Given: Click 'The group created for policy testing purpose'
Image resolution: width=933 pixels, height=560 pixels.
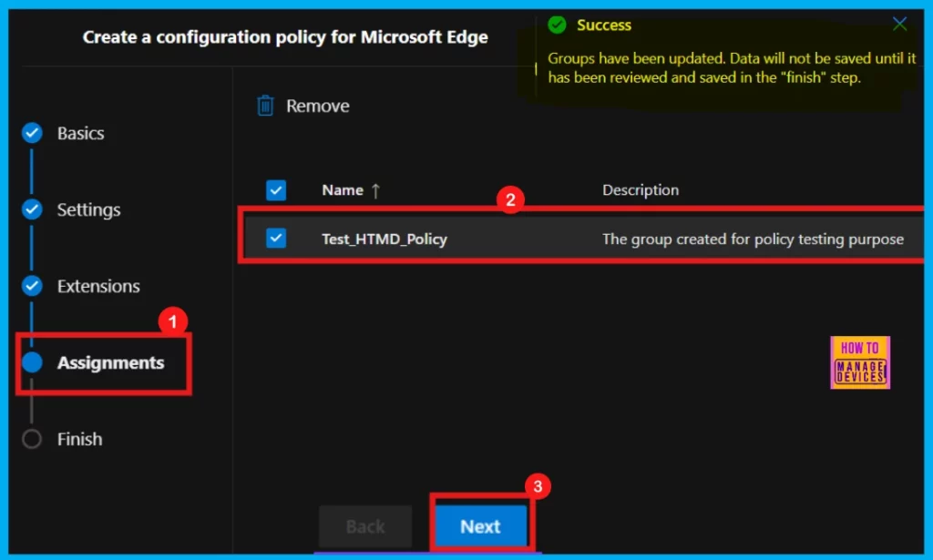Looking at the screenshot, I should click(753, 239).
